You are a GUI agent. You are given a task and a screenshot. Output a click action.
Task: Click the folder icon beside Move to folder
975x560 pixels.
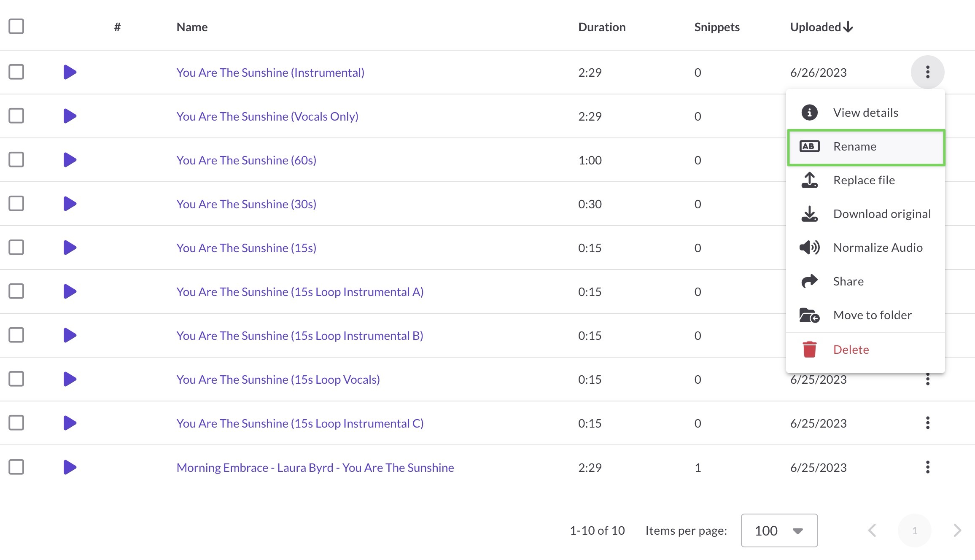[x=809, y=315]
